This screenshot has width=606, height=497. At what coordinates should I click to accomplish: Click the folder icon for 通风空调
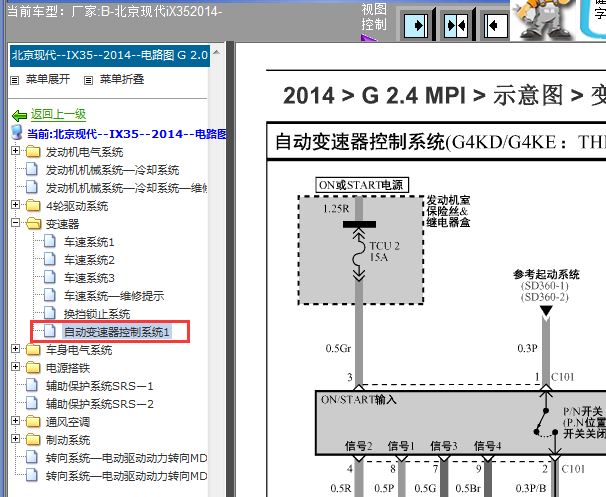point(33,421)
